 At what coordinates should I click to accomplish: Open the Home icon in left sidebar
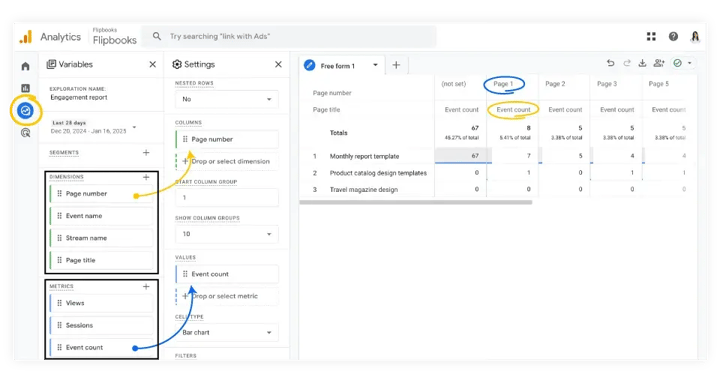[x=25, y=66]
